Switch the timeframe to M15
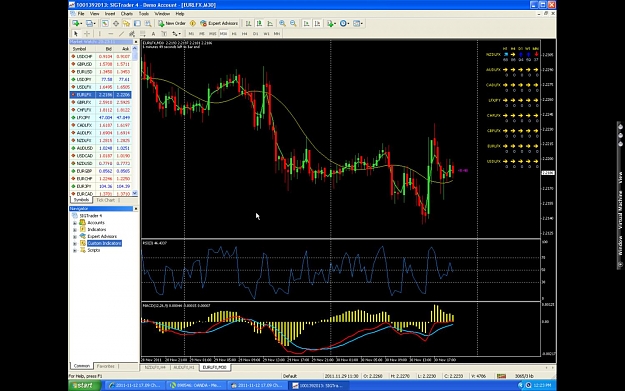The width and height of the screenshot is (625, 391). [213, 34]
